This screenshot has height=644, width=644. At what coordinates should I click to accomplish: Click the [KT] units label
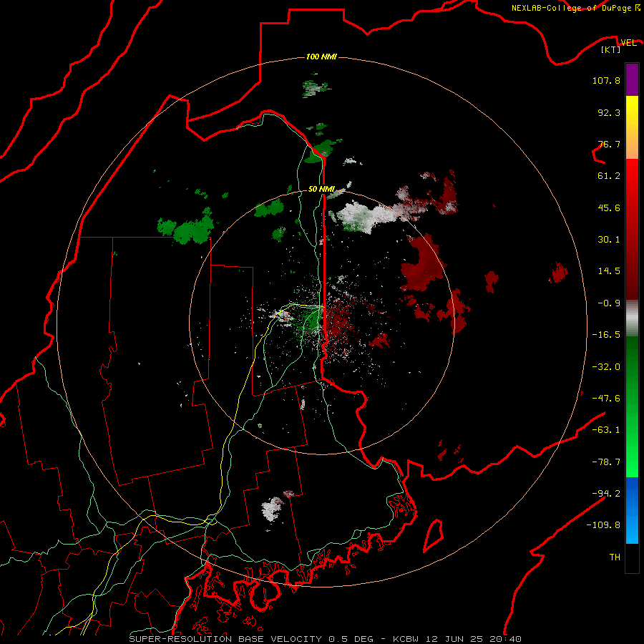(x=611, y=50)
